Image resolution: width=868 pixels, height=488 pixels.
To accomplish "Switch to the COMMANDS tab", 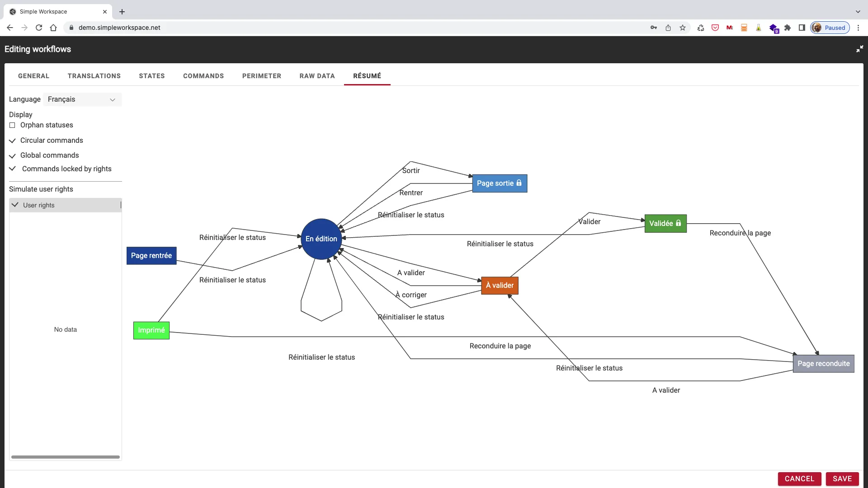I will (203, 76).
